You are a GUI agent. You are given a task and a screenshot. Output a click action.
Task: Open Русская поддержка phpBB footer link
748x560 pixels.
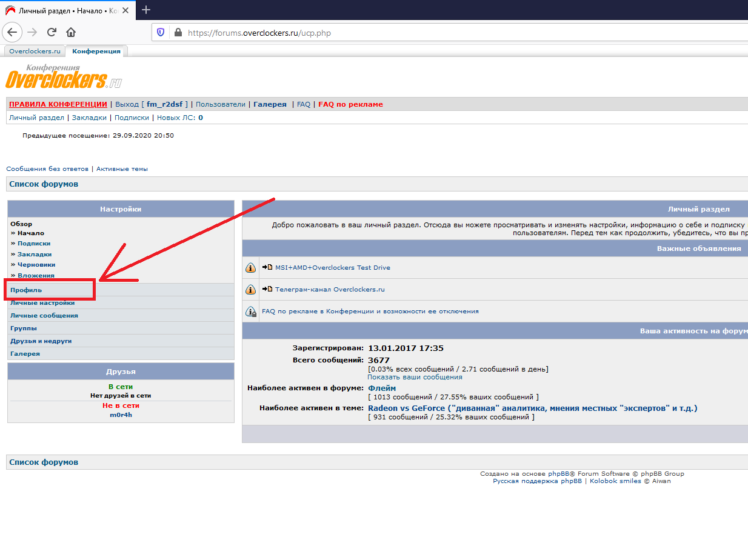[x=537, y=481]
